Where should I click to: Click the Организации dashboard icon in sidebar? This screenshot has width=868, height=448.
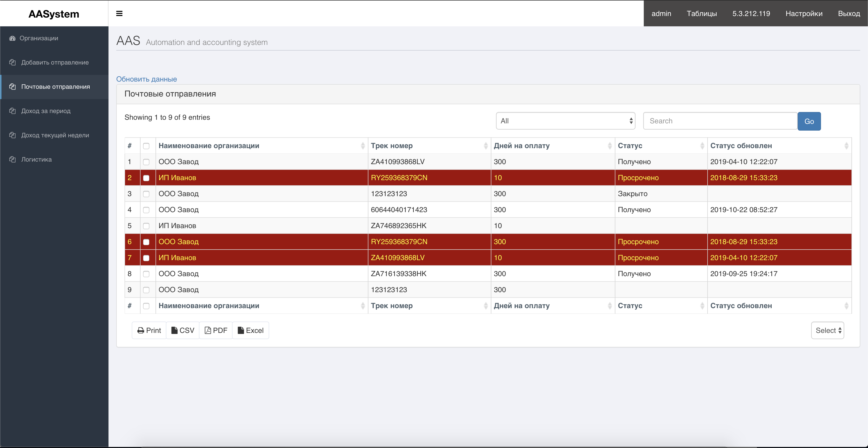coord(12,38)
